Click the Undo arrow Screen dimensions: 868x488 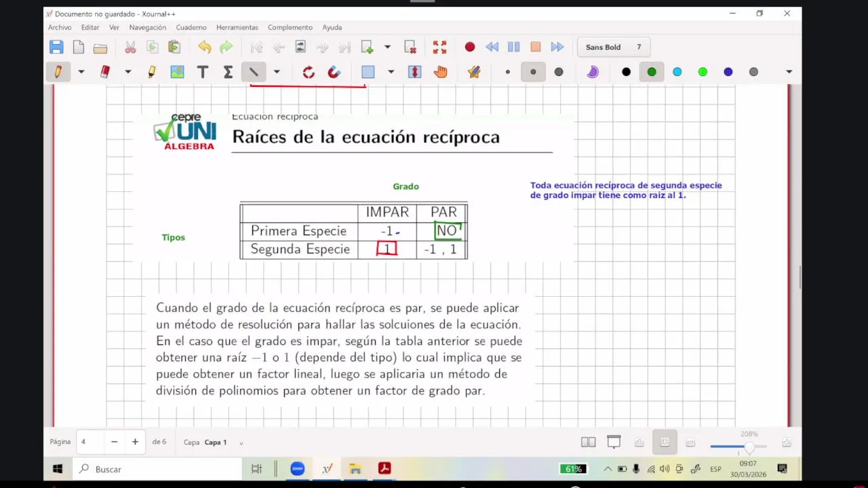click(x=204, y=47)
